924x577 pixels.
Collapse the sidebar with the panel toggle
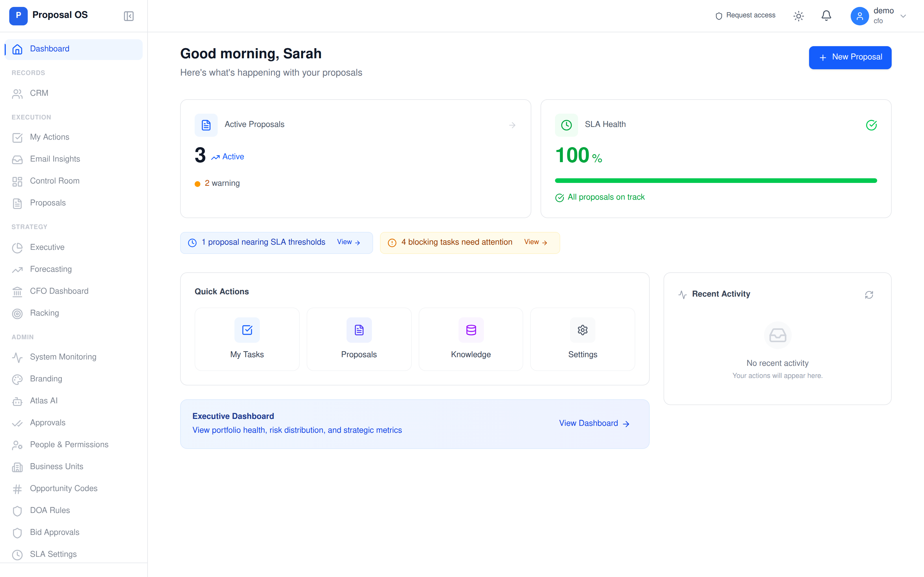tap(128, 16)
